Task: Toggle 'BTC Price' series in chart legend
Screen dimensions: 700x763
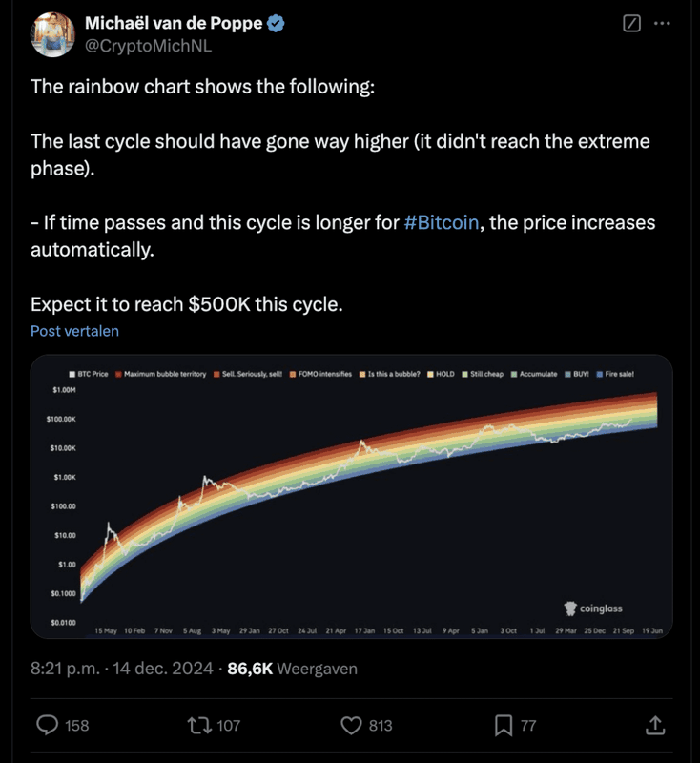Action: pyautogui.click(x=91, y=375)
